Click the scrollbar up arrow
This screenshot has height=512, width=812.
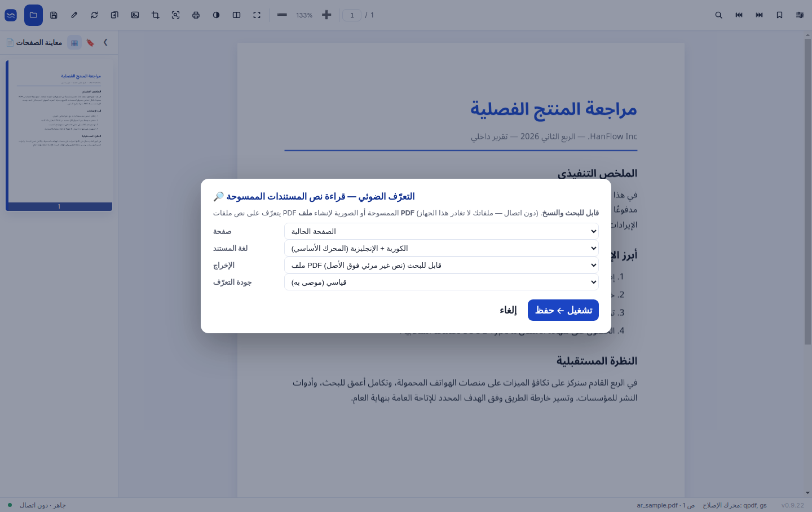(807, 35)
